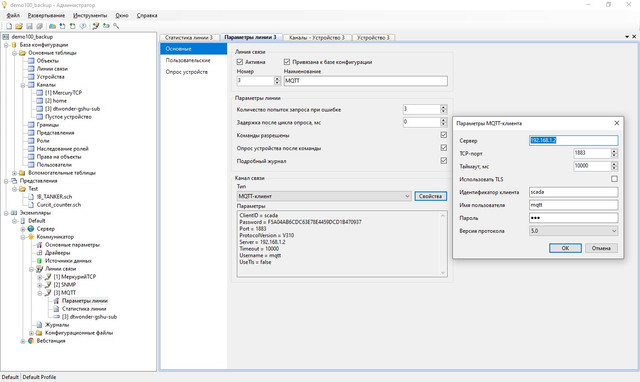Image resolution: width=640 pixels, height=382 pixels.
Task: Click the Add Device toolbar icon
Action: (106, 26)
